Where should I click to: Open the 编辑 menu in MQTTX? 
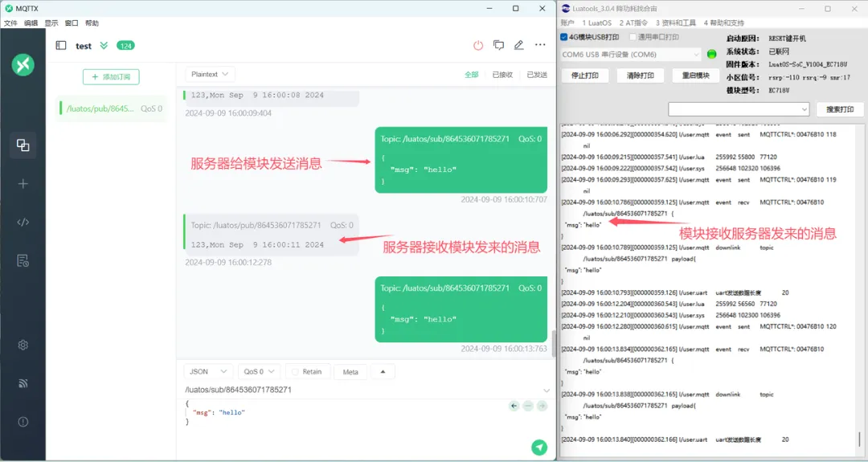(x=31, y=23)
